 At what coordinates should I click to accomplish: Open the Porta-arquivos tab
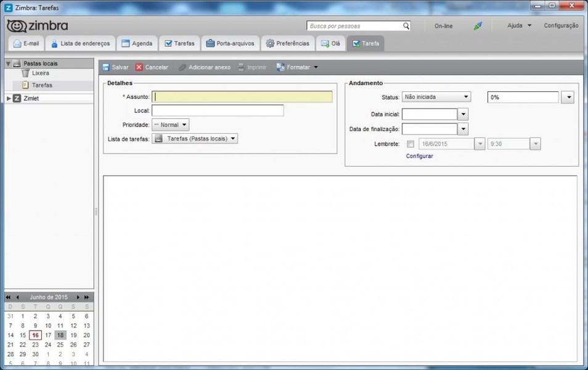tap(231, 44)
